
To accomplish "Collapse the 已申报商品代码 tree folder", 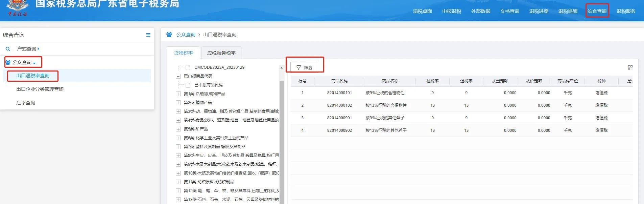I will point(178,76).
